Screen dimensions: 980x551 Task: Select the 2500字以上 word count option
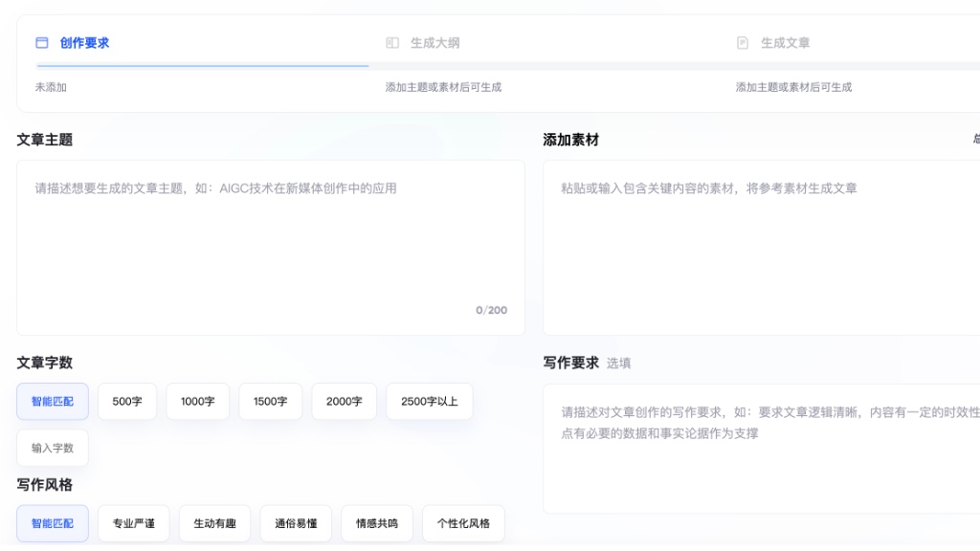(x=430, y=401)
